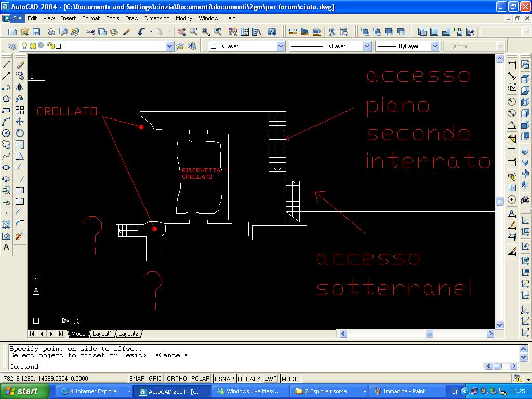Select the Polygon draw tool

click(6, 99)
